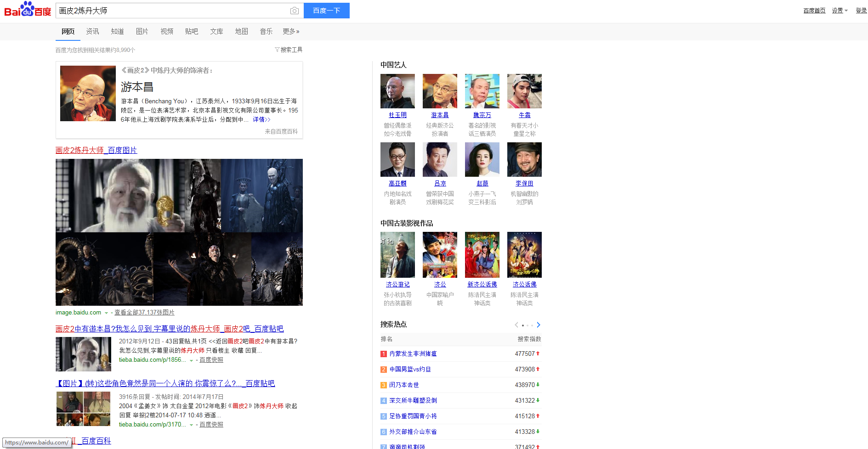Open 详情>> link in 游本昌 card

tap(261, 119)
